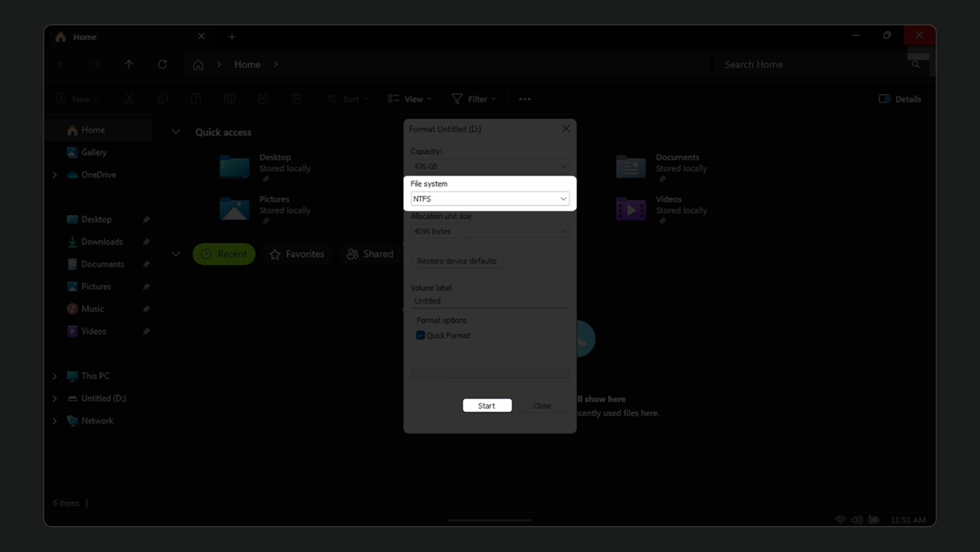Open the View menu in toolbar
980x552 pixels.
(410, 99)
